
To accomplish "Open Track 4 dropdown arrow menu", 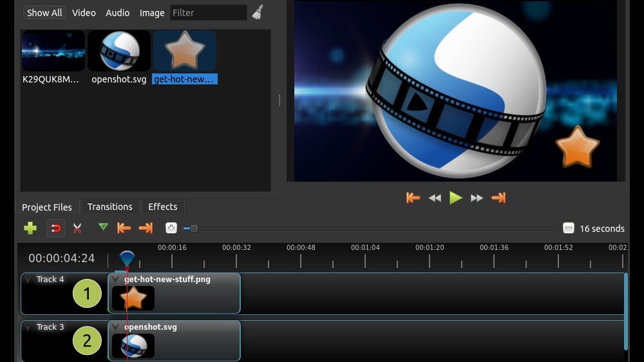I will coord(28,280).
